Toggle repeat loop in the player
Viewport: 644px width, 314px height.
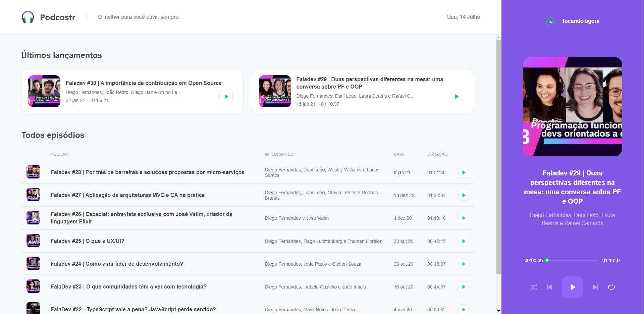point(611,287)
